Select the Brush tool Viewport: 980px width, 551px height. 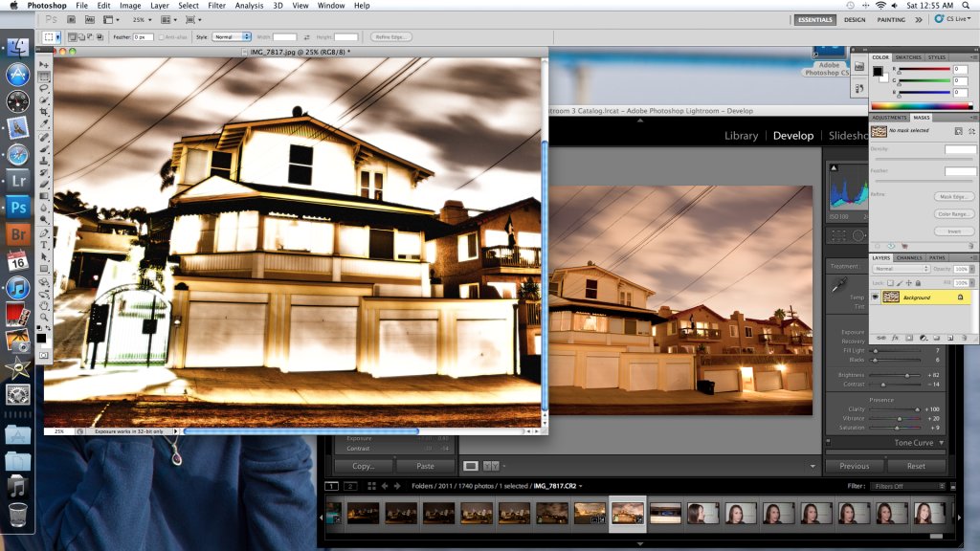(44, 149)
